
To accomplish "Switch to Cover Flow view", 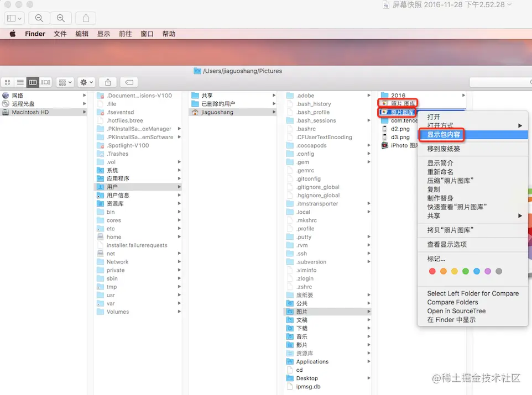I will click(x=45, y=82).
